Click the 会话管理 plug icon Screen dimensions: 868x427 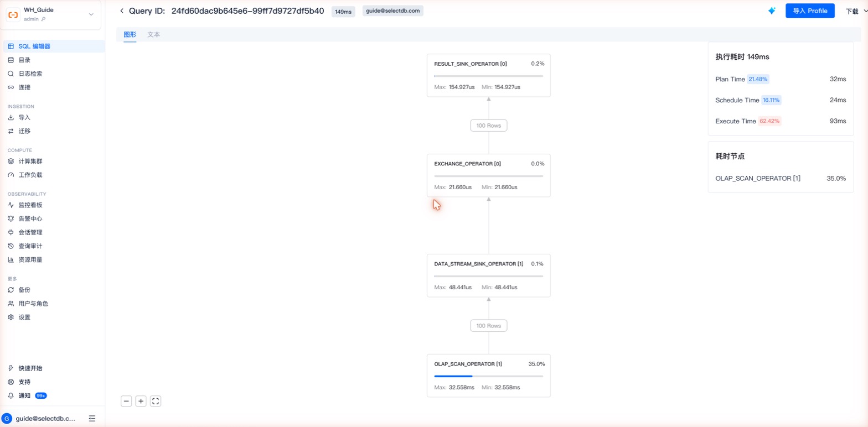tap(11, 232)
